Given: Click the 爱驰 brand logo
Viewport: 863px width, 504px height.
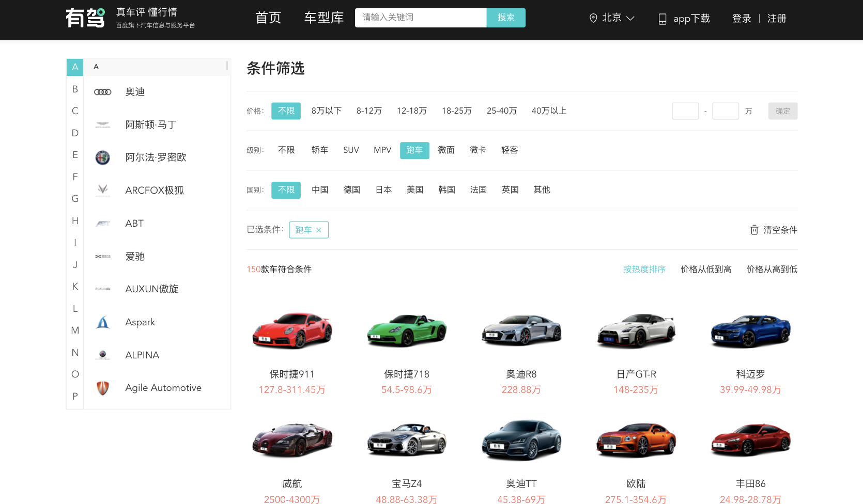Looking at the screenshot, I should [x=103, y=256].
